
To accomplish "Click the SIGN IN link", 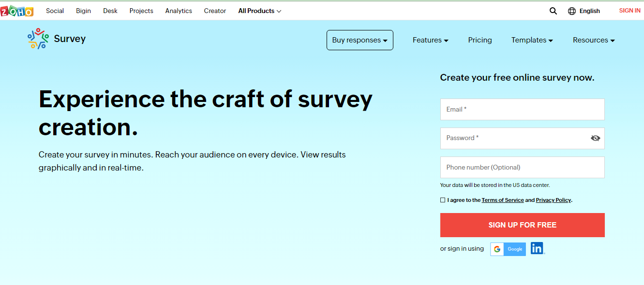I will 629,11.
